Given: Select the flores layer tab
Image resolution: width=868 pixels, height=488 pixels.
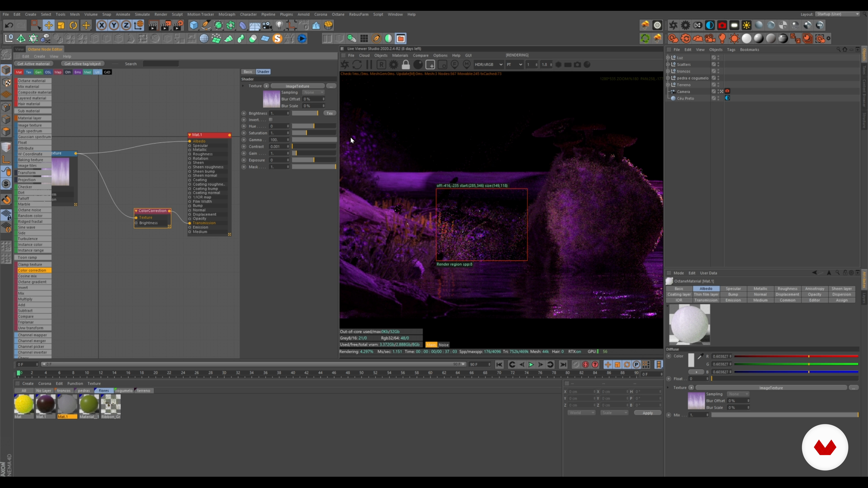Looking at the screenshot, I should (x=104, y=391).
